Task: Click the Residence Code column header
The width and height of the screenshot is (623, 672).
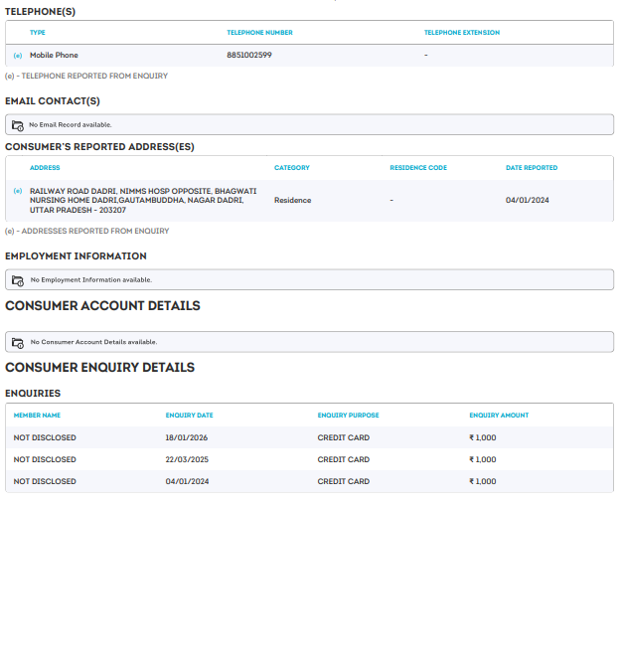Action: 418,168
